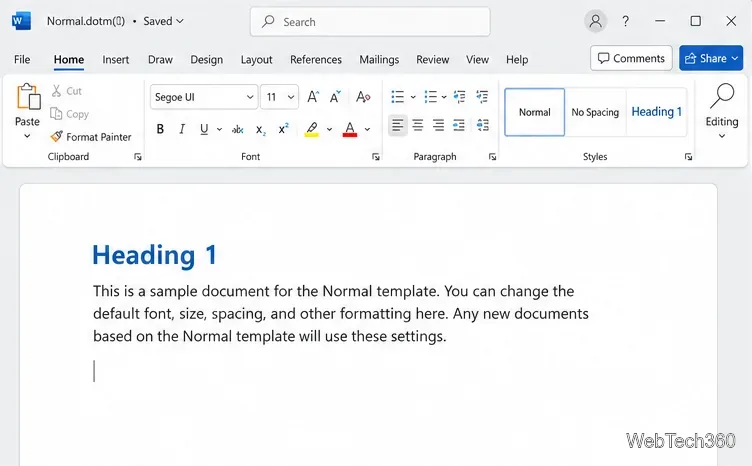Image resolution: width=752 pixels, height=466 pixels.
Task: Expand the Paste options arrow
Action: [x=27, y=136]
